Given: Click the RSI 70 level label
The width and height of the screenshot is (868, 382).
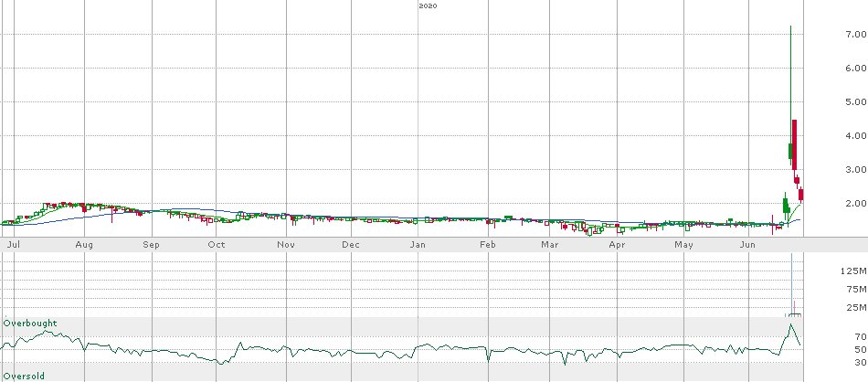Looking at the screenshot, I should [860, 336].
